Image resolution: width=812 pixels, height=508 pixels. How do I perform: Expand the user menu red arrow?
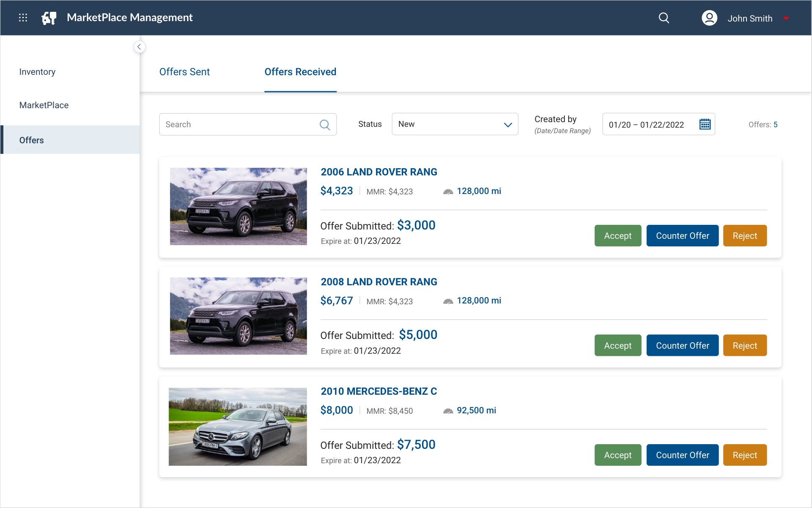[786, 19]
